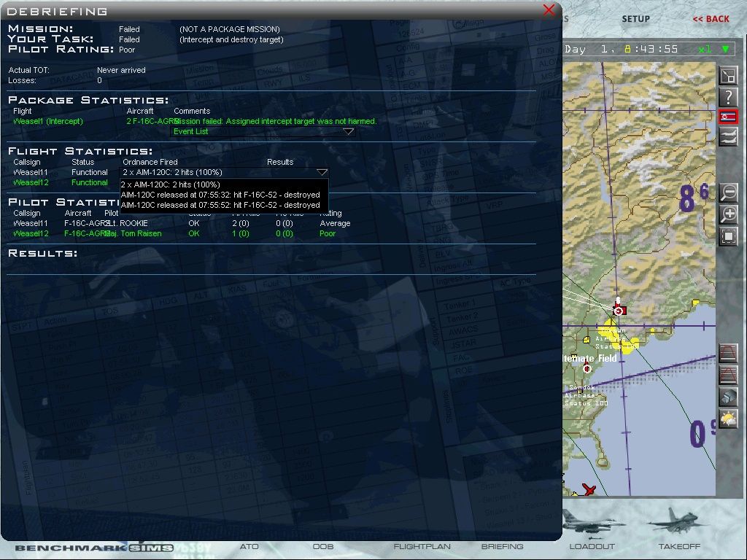Select the AIM-120C released at 07:55:32 entry

pos(220,195)
